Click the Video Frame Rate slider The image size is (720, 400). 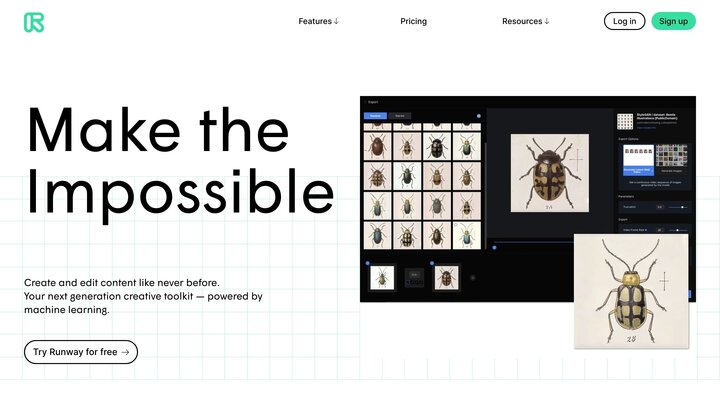pyautogui.click(x=679, y=230)
